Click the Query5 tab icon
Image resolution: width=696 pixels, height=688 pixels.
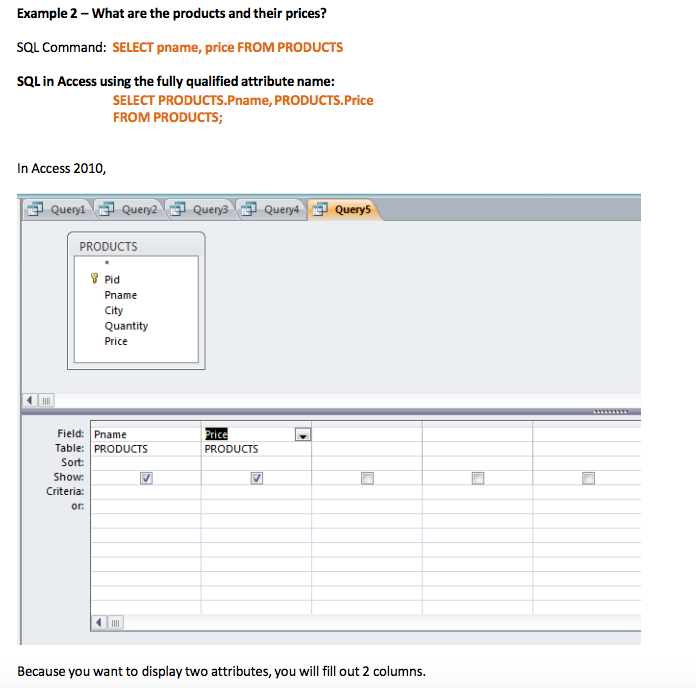click(x=320, y=209)
